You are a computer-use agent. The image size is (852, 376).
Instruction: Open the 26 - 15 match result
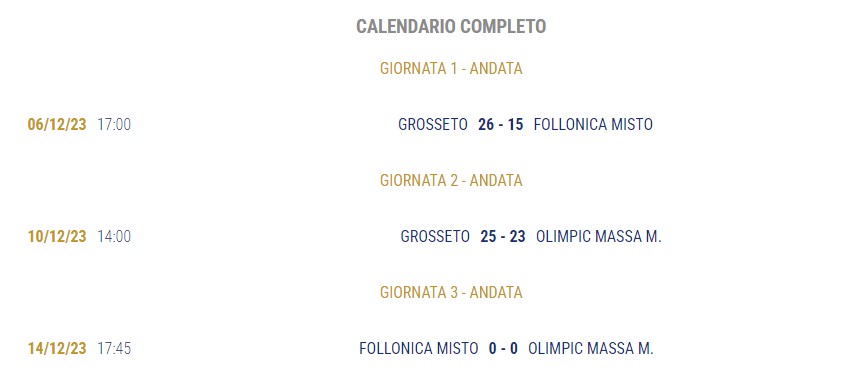(500, 124)
